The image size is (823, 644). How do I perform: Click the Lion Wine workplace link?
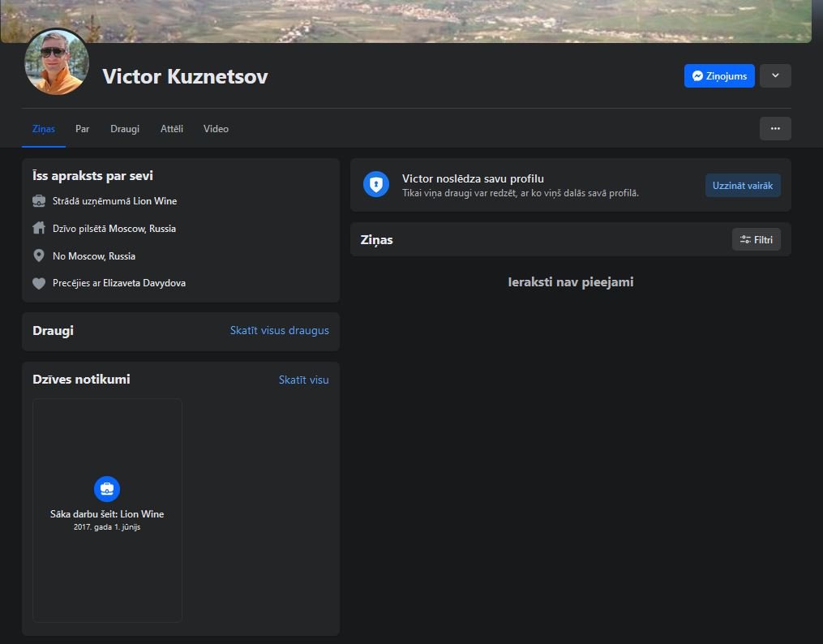point(155,201)
